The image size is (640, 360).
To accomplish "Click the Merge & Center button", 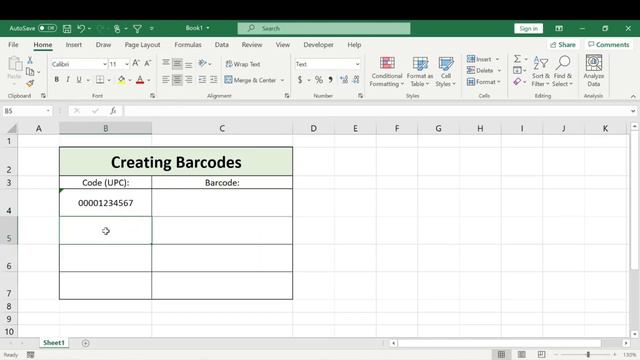I will click(250, 80).
